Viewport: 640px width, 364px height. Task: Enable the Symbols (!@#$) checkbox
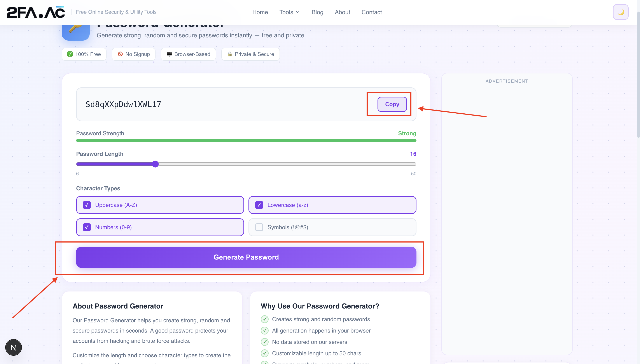[x=259, y=227]
